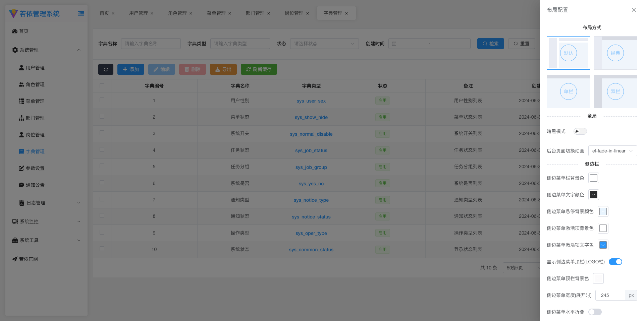
Task: Expand the 系统监控 sidebar menu
Action: [46, 221]
